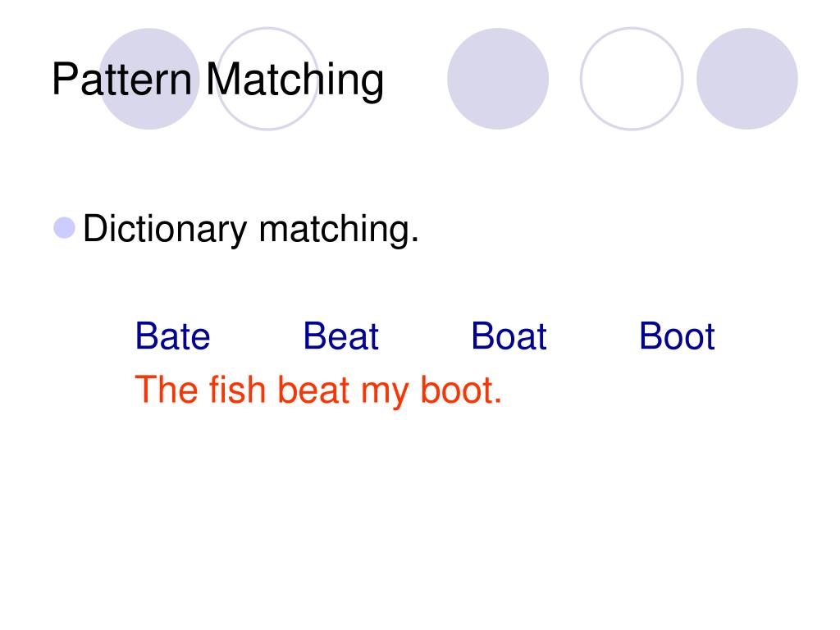Select the outlined circle behind the word Matching
Image resolution: width=840 pixels, height=630 pixels.
click(267, 79)
